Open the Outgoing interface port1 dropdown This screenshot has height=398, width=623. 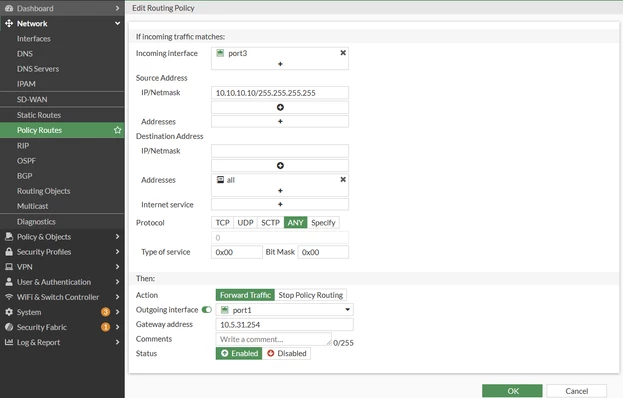[x=284, y=310]
